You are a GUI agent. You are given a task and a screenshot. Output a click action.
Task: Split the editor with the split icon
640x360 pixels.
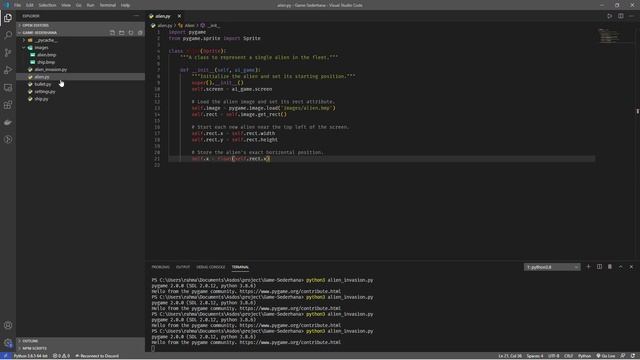tap(620, 16)
